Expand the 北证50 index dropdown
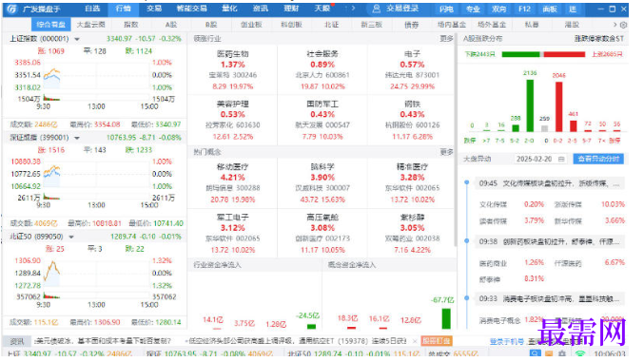This screenshot has height=362, width=644. click(71, 237)
